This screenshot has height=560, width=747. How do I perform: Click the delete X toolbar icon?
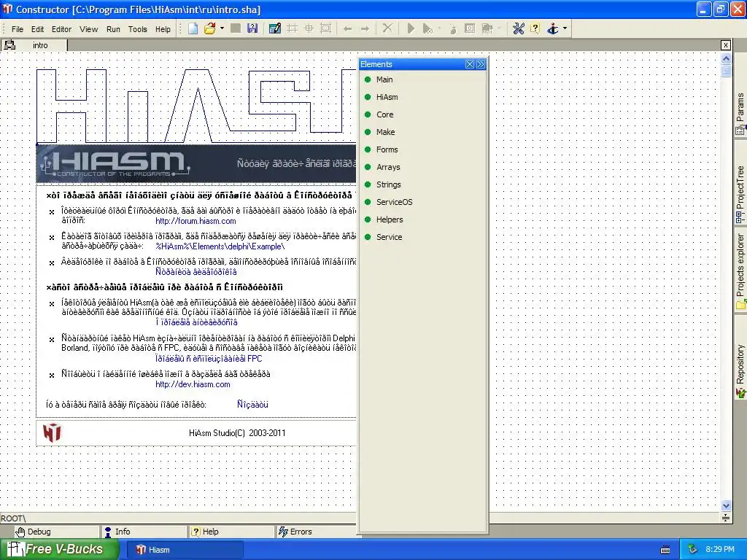point(387,28)
